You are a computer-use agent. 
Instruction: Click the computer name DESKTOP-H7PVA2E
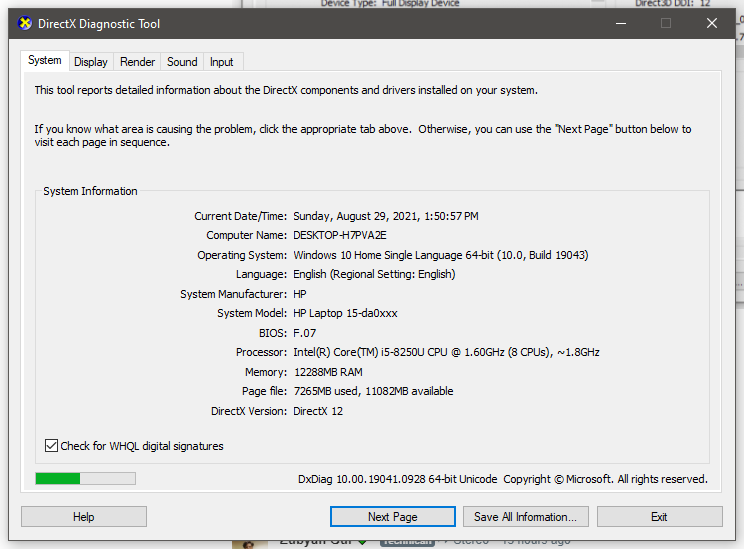pos(339,235)
